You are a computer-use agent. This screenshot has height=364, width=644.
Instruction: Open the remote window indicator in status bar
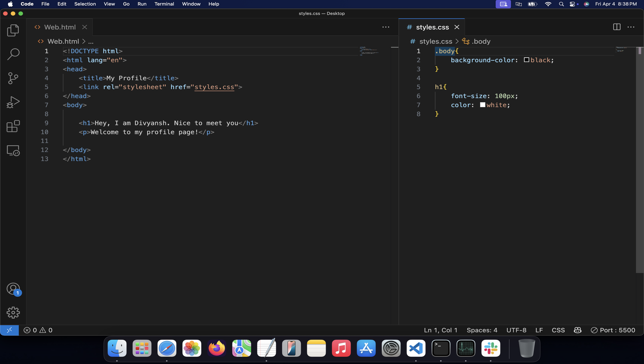(9, 330)
